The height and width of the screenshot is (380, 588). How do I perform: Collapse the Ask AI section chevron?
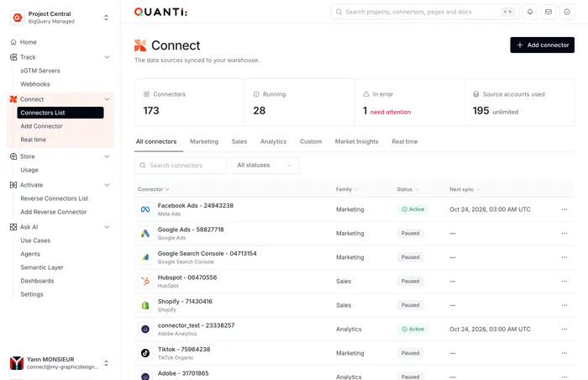tap(107, 227)
